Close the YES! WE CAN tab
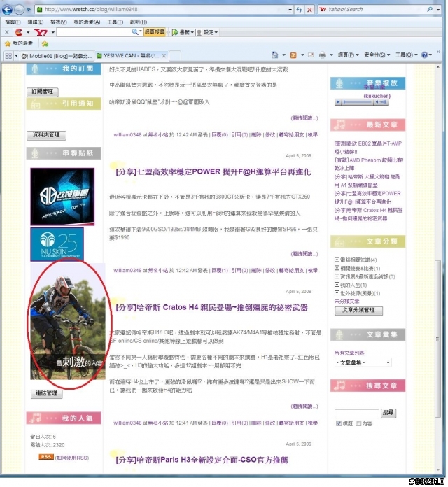Screen dimensions: 448x487 click(164, 56)
